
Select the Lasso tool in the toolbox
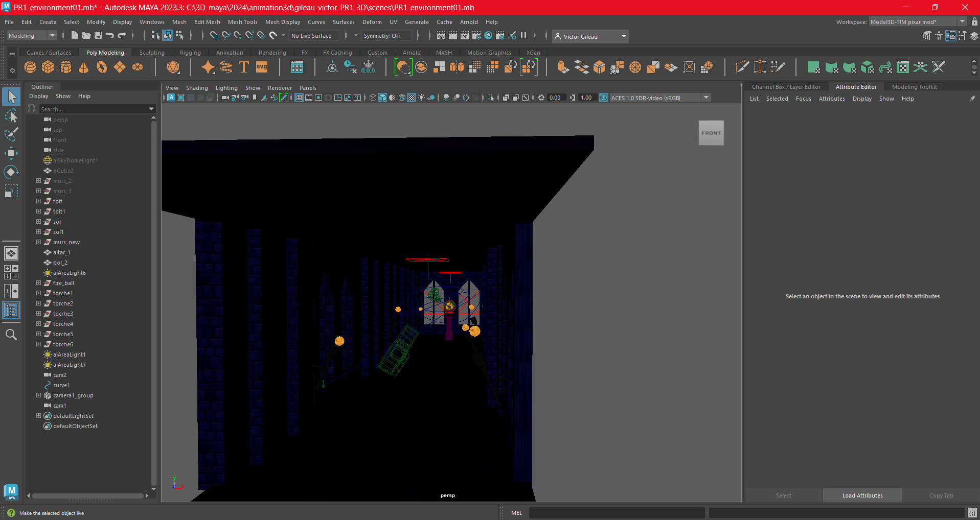pos(11,115)
